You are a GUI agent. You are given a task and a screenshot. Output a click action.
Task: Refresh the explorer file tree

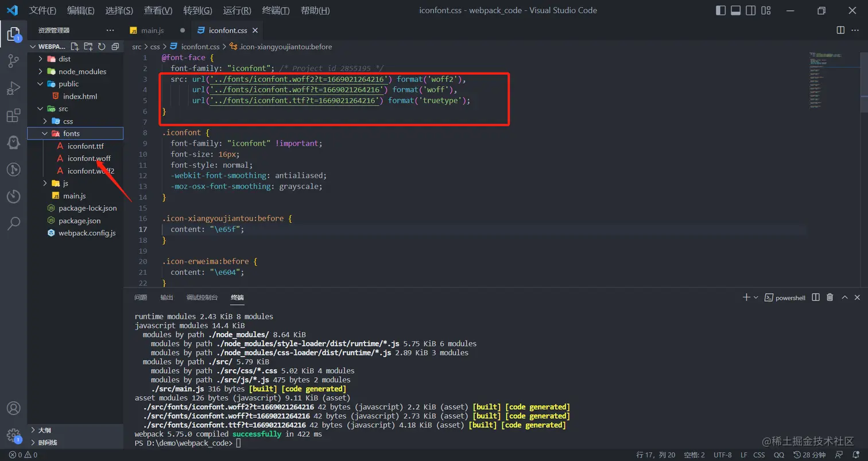(102, 47)
